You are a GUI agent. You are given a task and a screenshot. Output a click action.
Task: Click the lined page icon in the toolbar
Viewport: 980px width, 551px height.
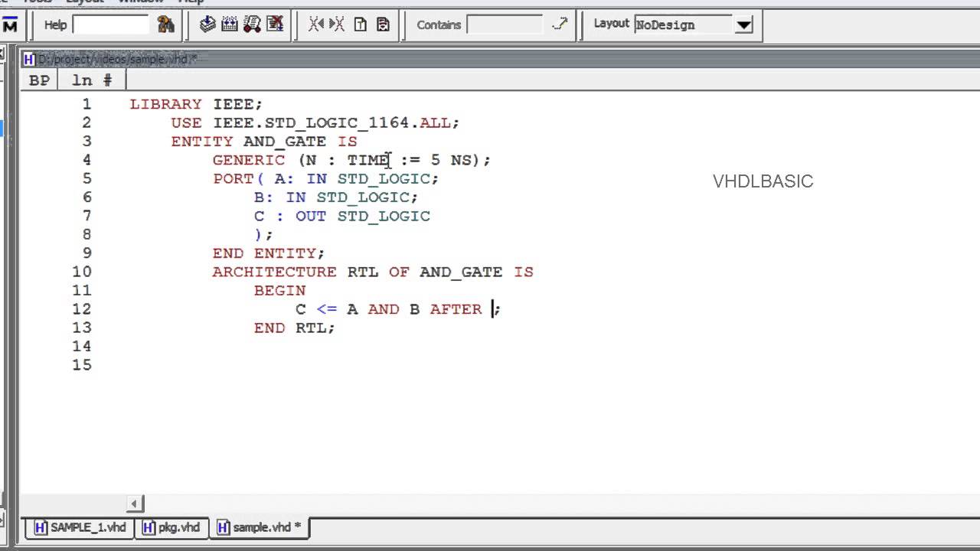tap(383, 24)
